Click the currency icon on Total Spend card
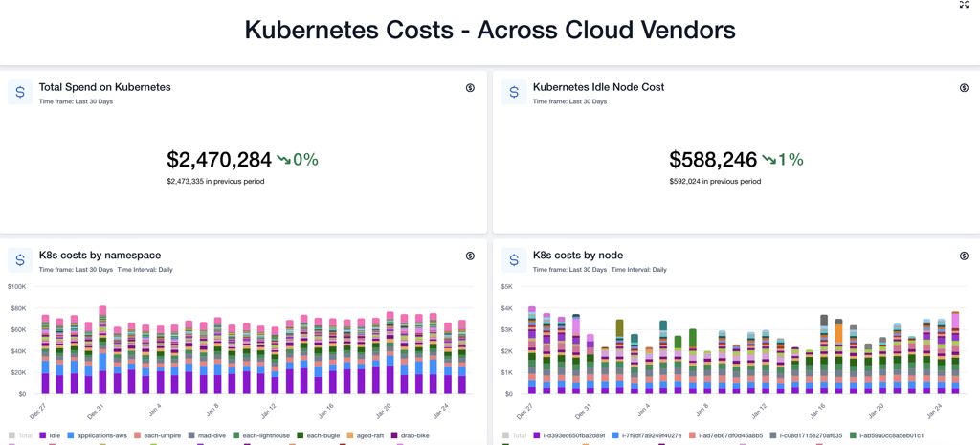This screenshot has width=980, height=445. pos(470,88)
